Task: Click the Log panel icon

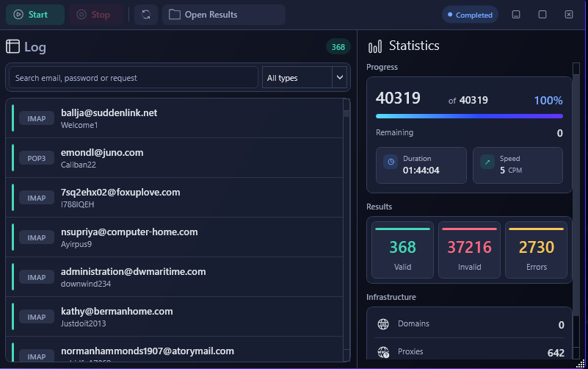Action: point(12,46)
